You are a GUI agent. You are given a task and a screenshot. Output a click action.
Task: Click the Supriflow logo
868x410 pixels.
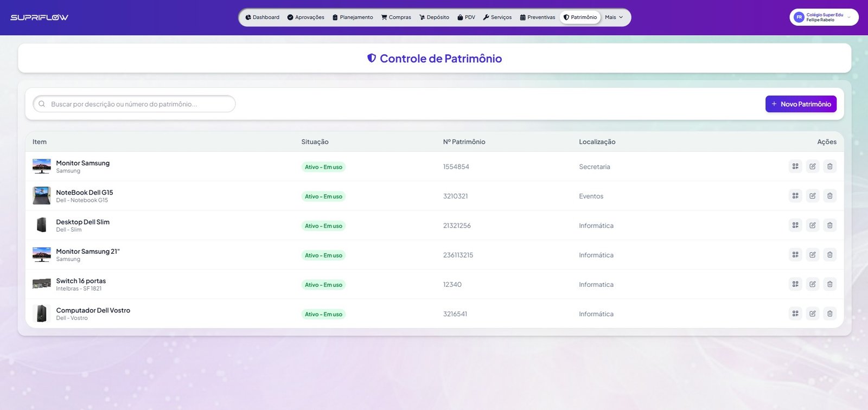tap(40, 17)
